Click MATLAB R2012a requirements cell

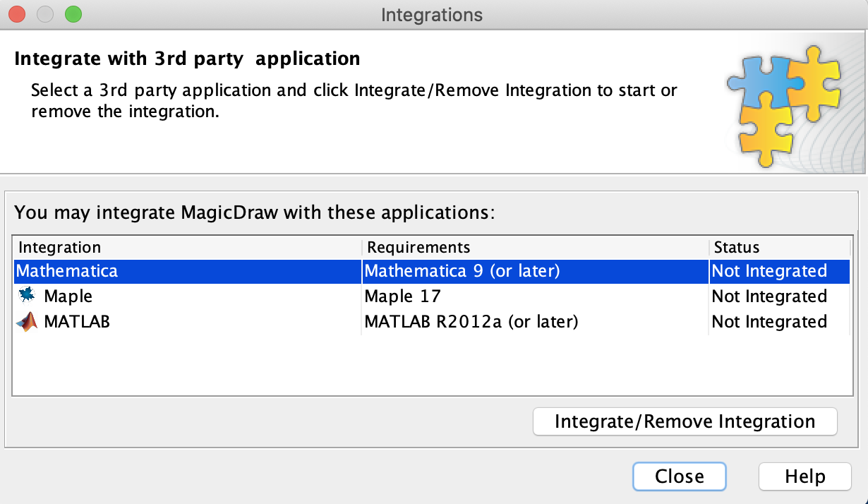(x=471, y=322)
